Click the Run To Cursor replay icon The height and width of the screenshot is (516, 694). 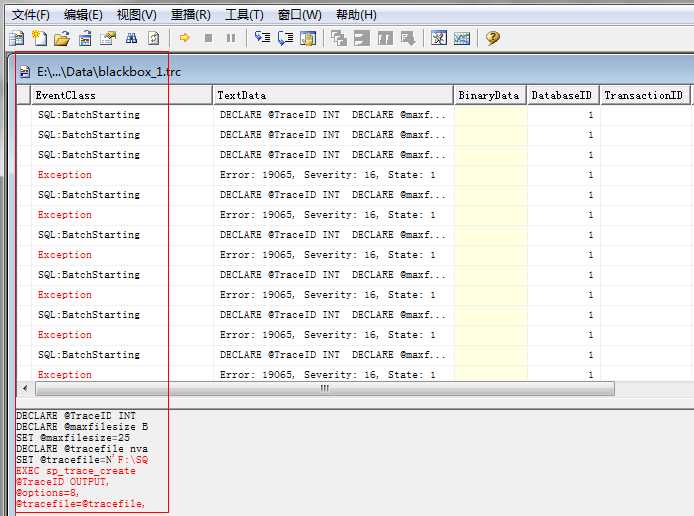click(285, 38)
